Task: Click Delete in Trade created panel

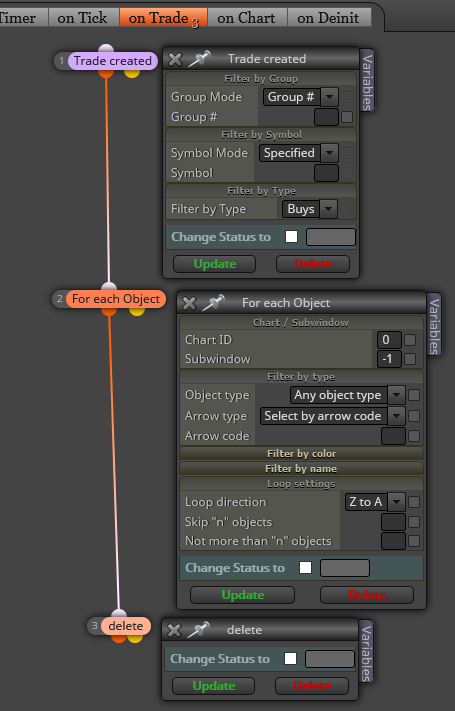Action: pyautogui.click(x=313, y=264)
